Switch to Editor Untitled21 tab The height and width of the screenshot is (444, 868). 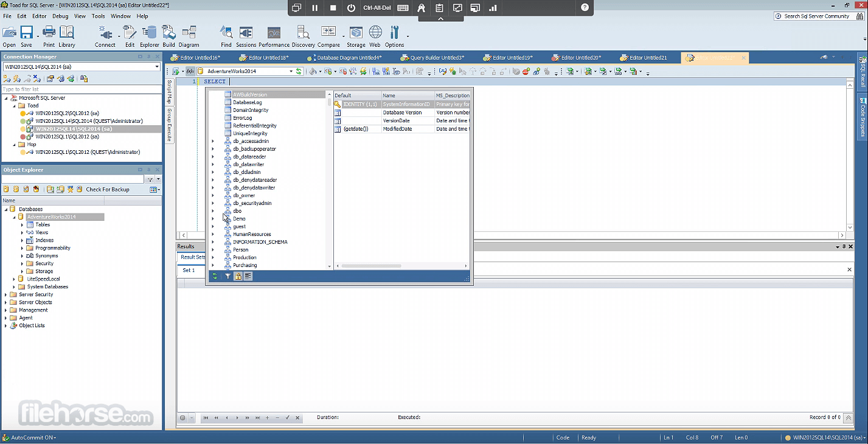644,58
